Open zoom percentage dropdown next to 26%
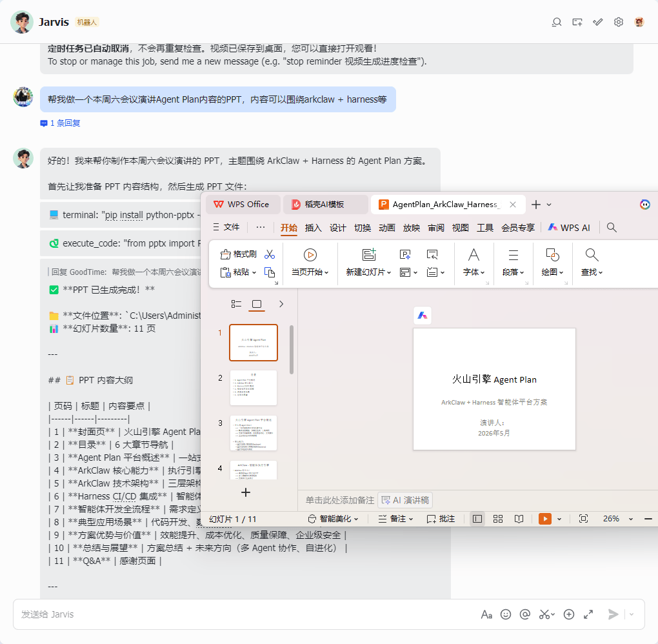658x644 pixels. pos(630,519)
